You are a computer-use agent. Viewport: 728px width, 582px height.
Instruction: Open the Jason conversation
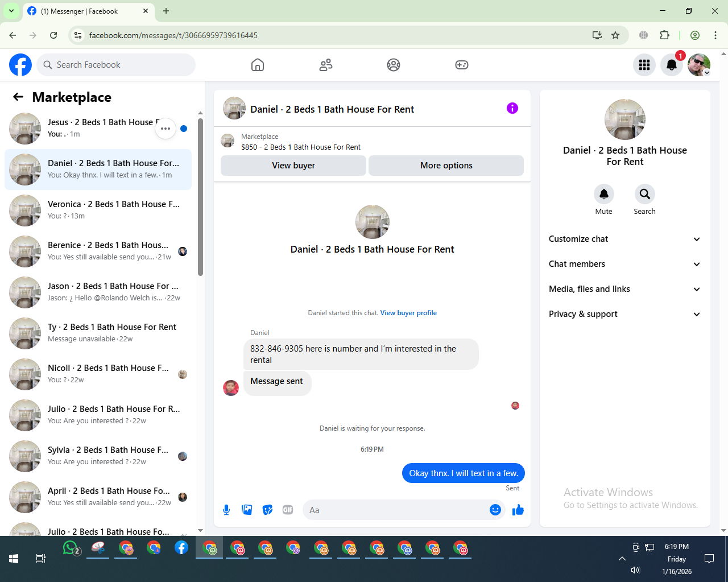98,292
